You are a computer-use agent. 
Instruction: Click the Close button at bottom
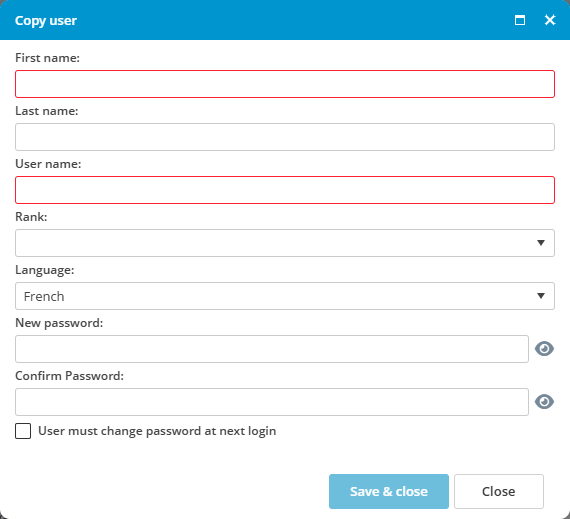tap(499, 491)
